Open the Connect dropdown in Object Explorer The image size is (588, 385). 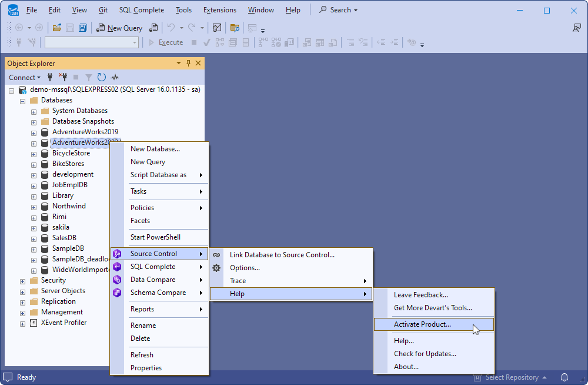click(24, 77)
